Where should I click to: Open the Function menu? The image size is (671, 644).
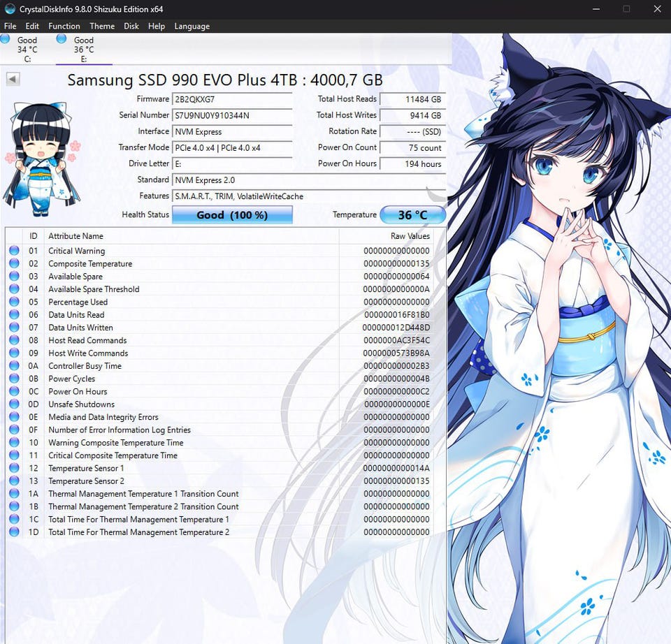pos(64,26)
